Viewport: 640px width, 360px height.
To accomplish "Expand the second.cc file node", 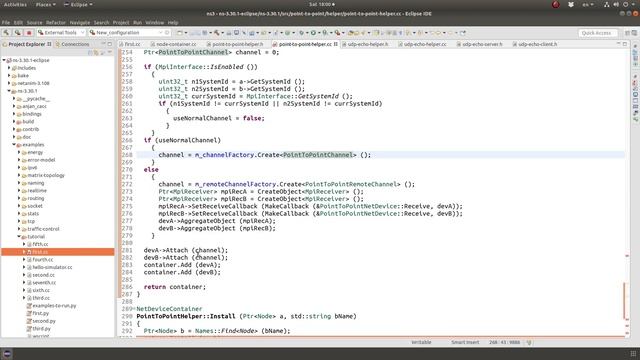I will (x=24, y=275).
